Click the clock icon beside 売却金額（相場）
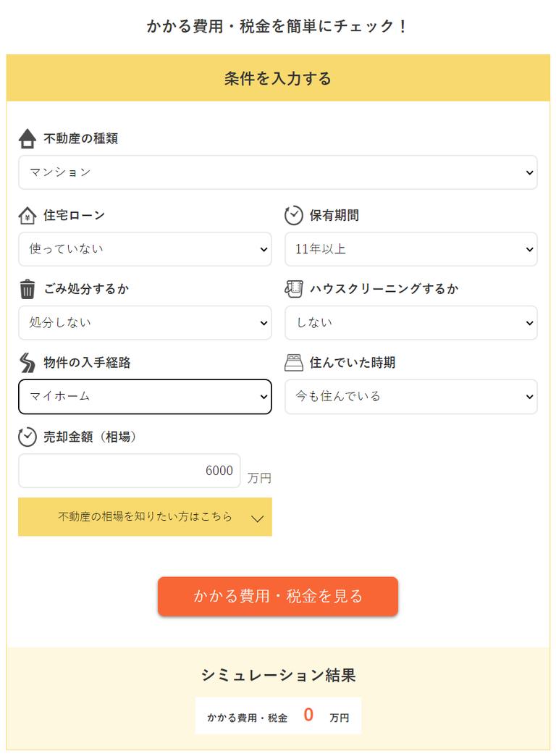The height and width of the screenshot is (756, 556). tap(27, 437)
